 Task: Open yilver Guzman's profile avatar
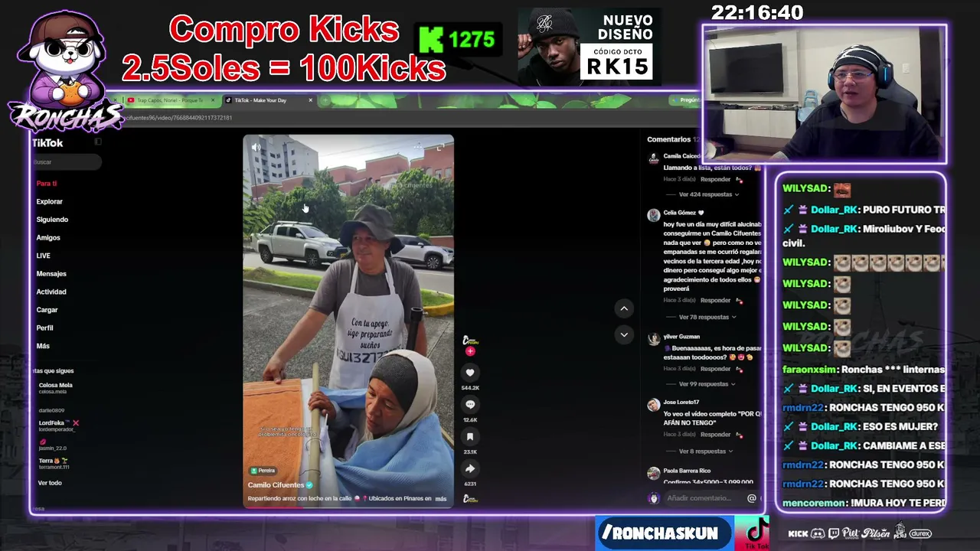coord(653,339)
